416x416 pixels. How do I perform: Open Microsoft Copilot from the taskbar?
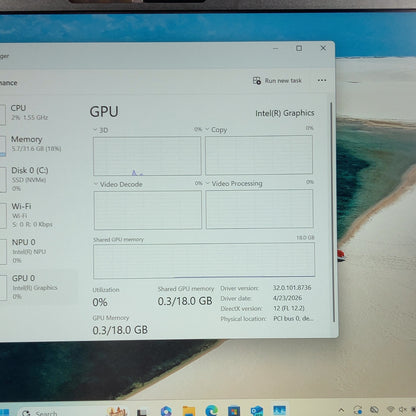pos(166,411)
